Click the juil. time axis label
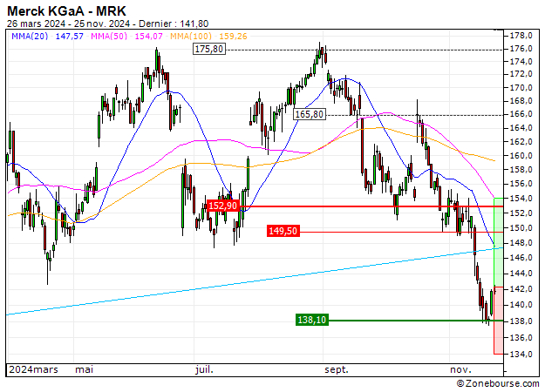This screenshot has width=545, height=392. click(x=204, y=369)
